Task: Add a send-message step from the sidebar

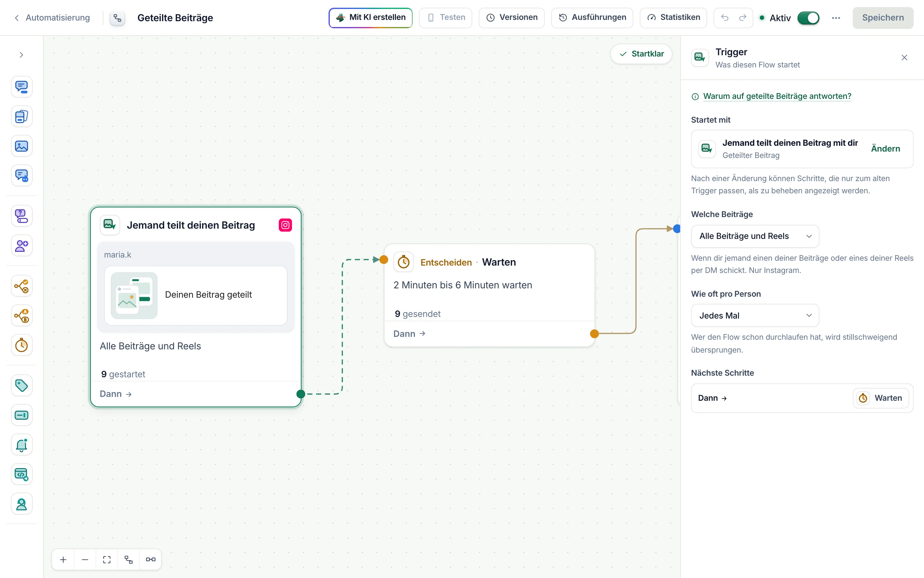Action: [x=21, y=87]
